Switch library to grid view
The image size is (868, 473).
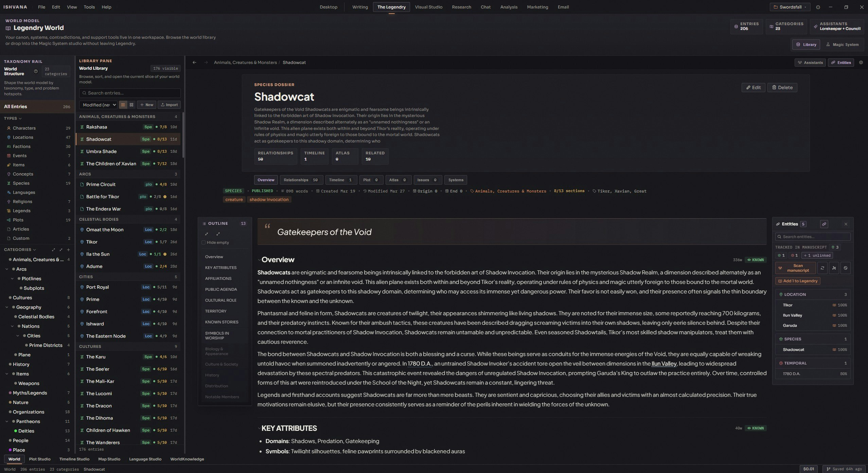click(131, 105)
